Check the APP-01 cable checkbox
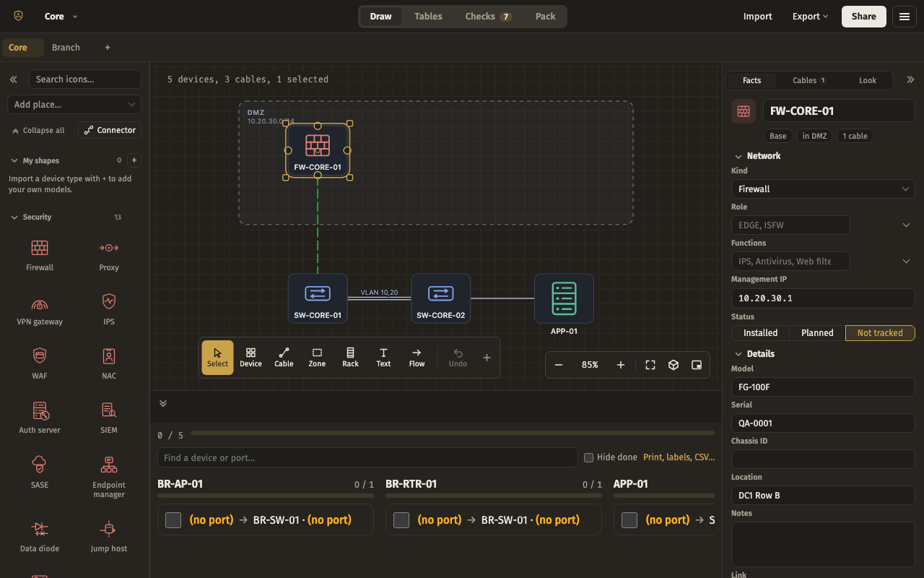The height and width of the screenshot is (578, 924). pyautogui.click(x=629, y=520)
